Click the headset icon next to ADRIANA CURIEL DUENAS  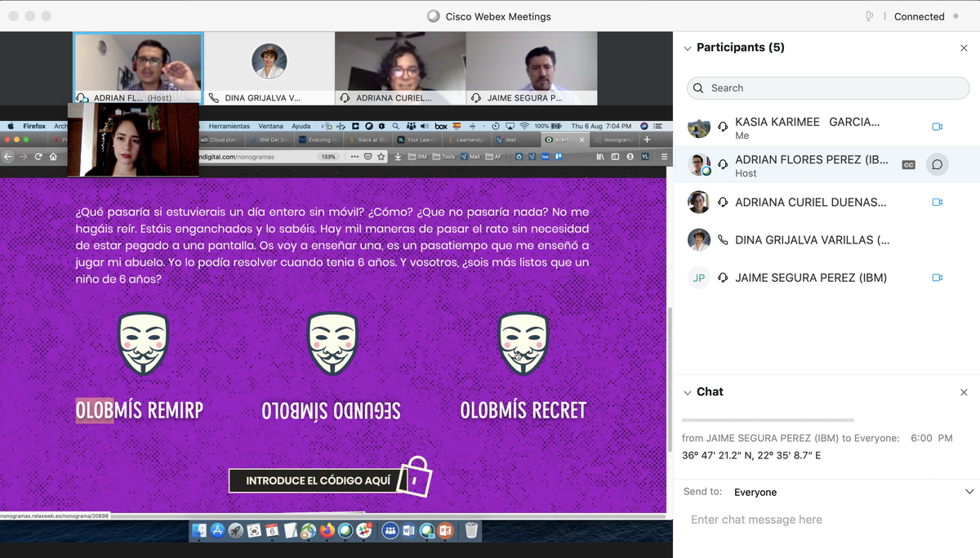tap(723, 203)
